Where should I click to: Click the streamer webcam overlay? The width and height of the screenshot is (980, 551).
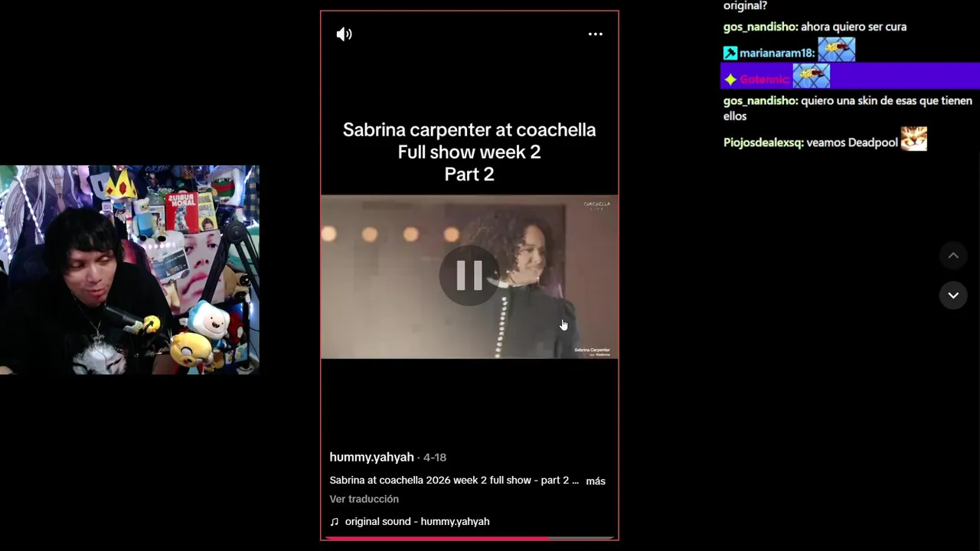coord(129,269)
